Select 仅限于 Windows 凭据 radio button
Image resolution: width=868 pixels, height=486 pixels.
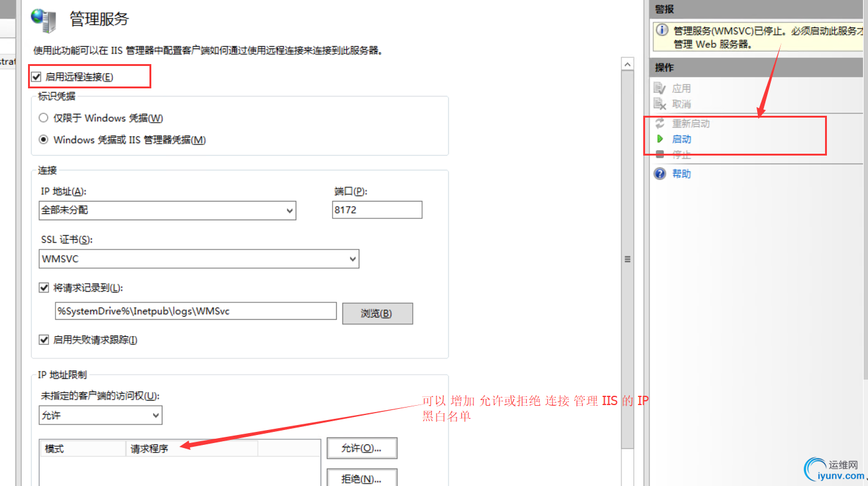coord(44,118)
